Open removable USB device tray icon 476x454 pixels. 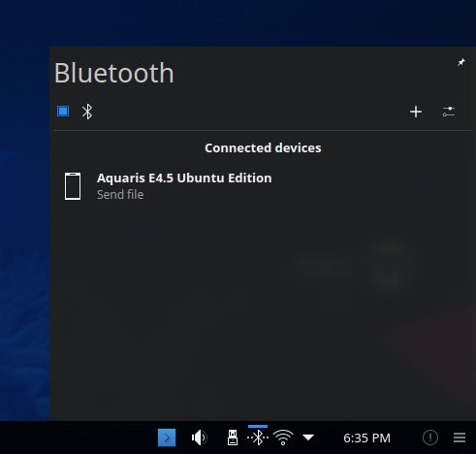[x=233, y=438]
